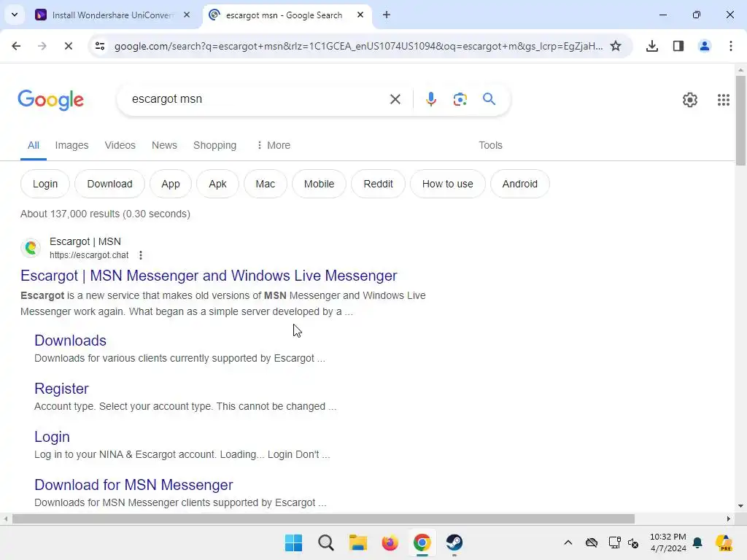The image size is (747, 560).
Task: Apply the Apk filter chip
Action: pyautogui.click(x=217, y=184)
